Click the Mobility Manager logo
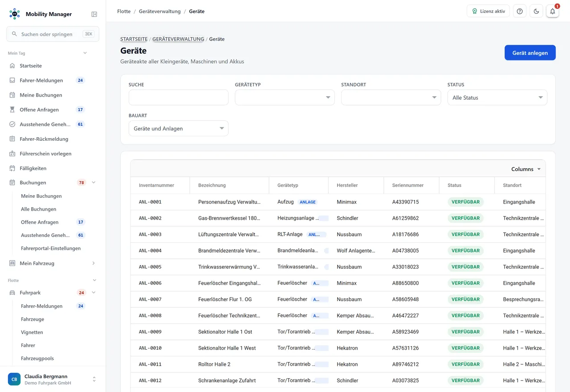This screenshot has width=570, height=392. pos(14,14)
